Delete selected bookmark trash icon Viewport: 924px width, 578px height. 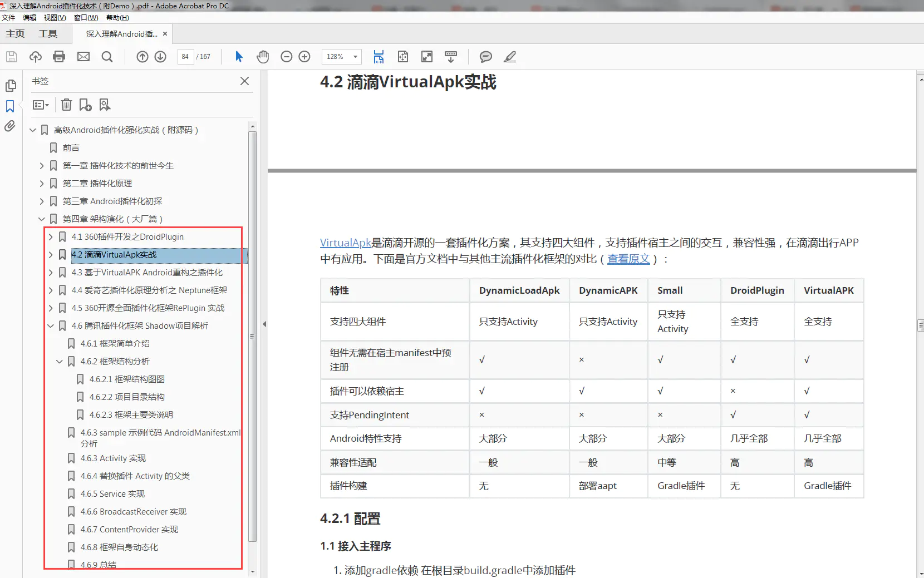point(66,105)
